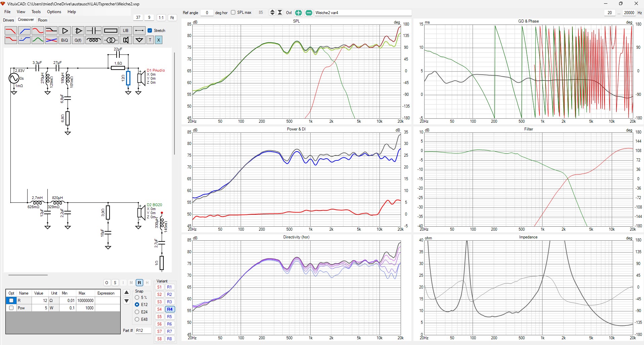This screenshot has width=644, height=345.
Task: Click the ground symbol tool
Action: coord(139,40)
